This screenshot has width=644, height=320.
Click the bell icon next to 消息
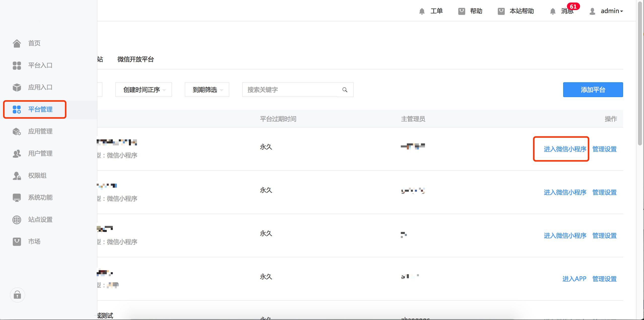(x=553, y=11)
